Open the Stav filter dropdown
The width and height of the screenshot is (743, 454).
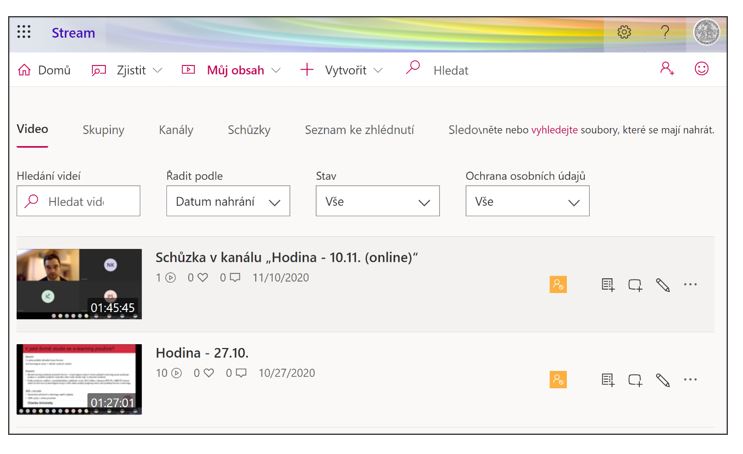pyautogui.click(x=378, y=201)
